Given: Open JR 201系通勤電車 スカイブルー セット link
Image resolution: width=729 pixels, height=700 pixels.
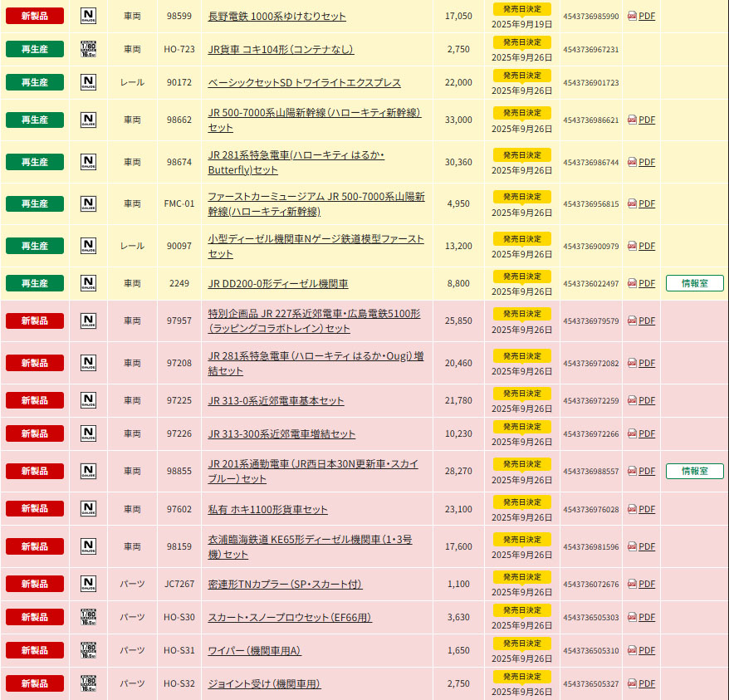Looking at the screenshot, I should (x=313, y=471).
